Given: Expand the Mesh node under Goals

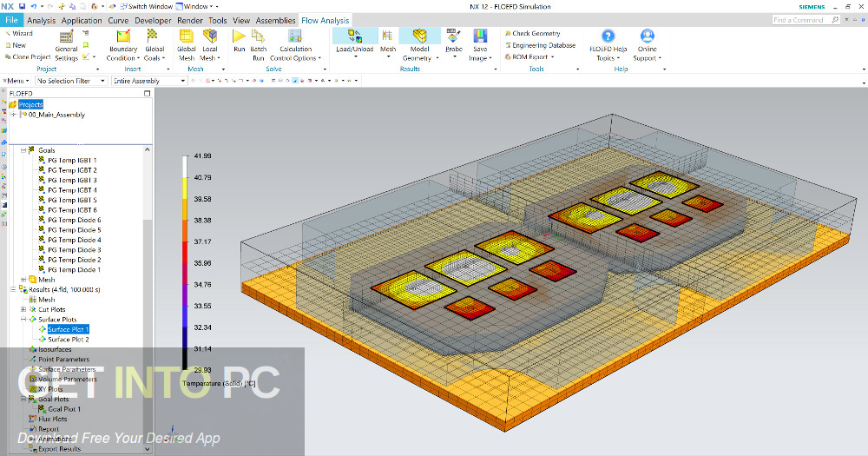Looking at the screenshot, I should [x=23, y=280].
